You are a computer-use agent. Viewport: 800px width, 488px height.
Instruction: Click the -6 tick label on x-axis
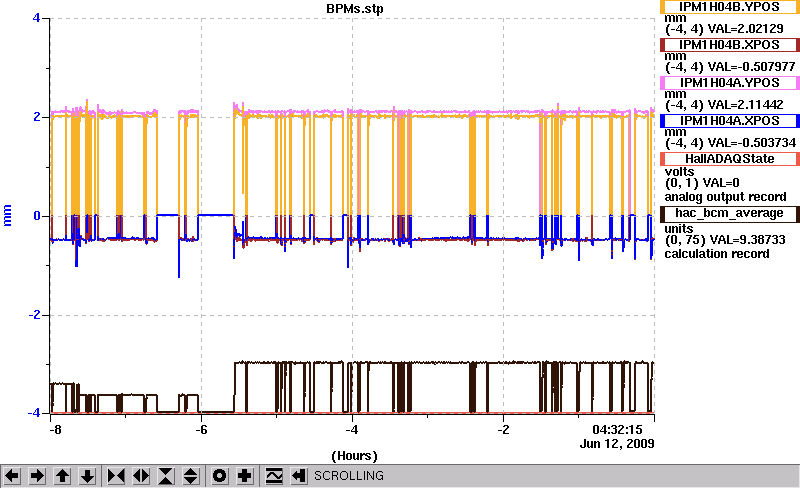pyautogui.click(x=202, y=430)
